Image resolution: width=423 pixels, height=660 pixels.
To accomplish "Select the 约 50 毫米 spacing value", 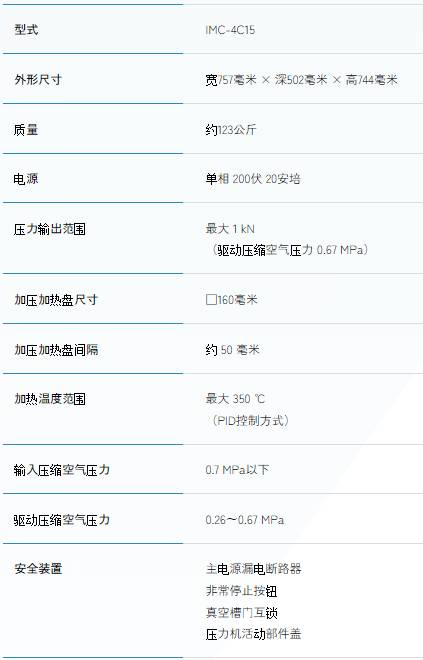I will [232, 349].
